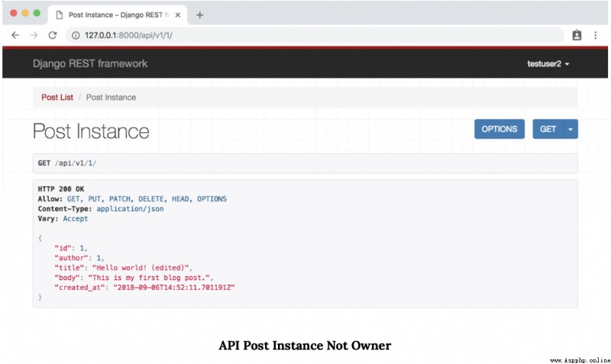Open the browser profile icon
611x364 pixels.
pos(577,35)
